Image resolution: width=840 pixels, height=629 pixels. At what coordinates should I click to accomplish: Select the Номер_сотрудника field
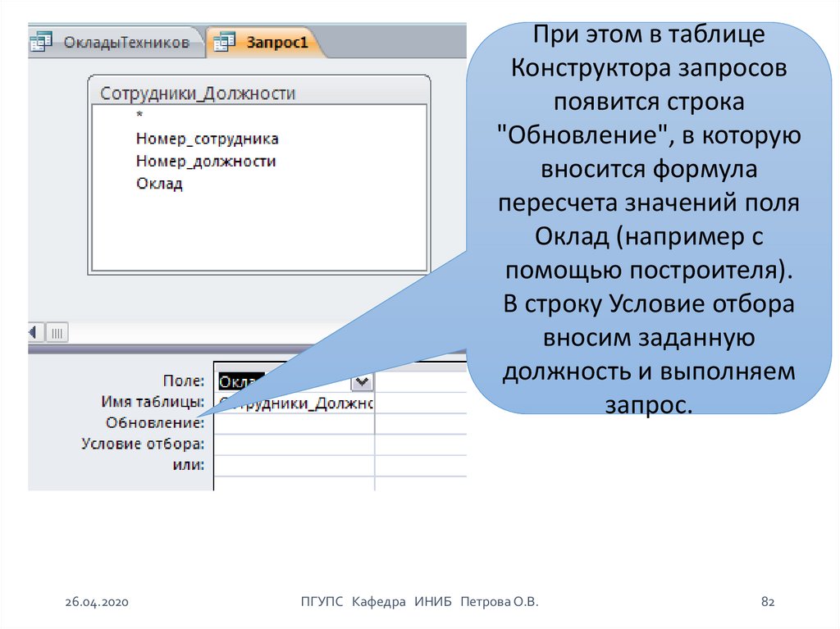(x=207, y=139)
